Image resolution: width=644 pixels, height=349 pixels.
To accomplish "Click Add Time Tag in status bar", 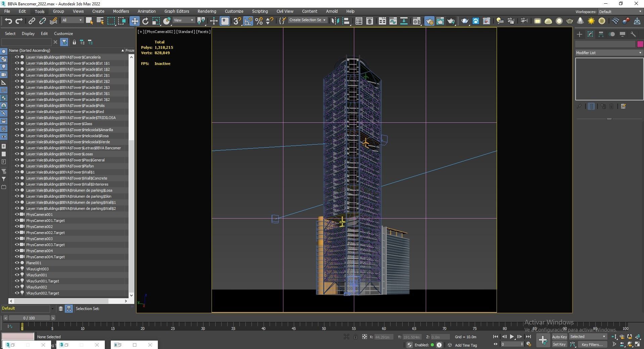I will [466, 345].
